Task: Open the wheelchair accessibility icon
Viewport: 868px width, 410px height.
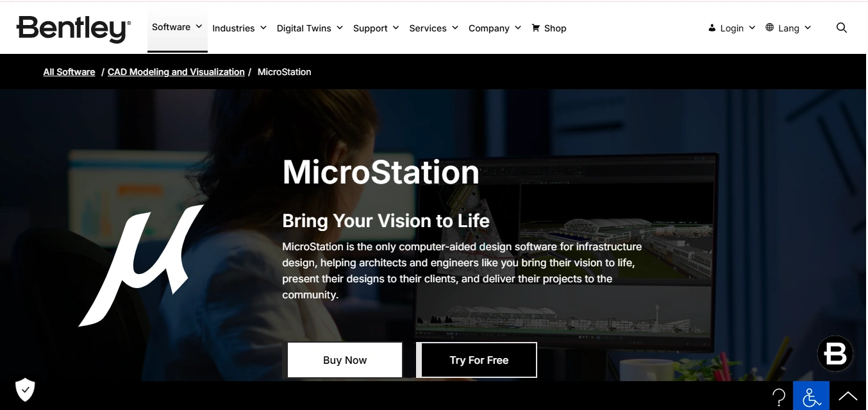Action: coord(811,397)
